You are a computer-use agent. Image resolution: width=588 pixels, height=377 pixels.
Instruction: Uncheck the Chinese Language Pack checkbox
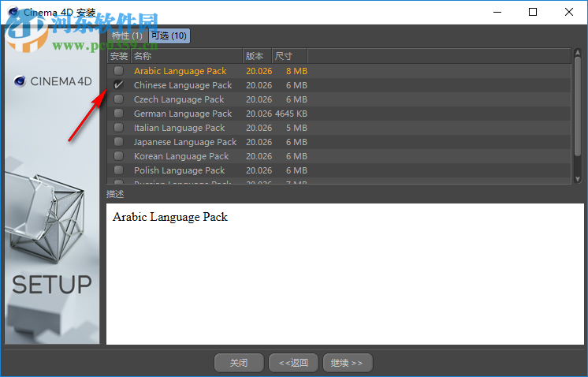tap(118, 84)
